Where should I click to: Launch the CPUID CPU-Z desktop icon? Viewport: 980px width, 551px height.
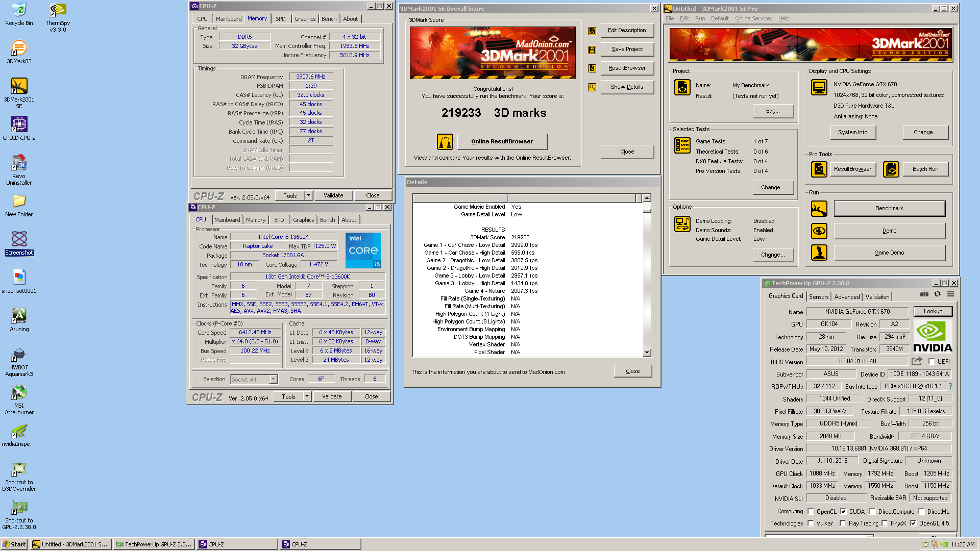(19, 129)
